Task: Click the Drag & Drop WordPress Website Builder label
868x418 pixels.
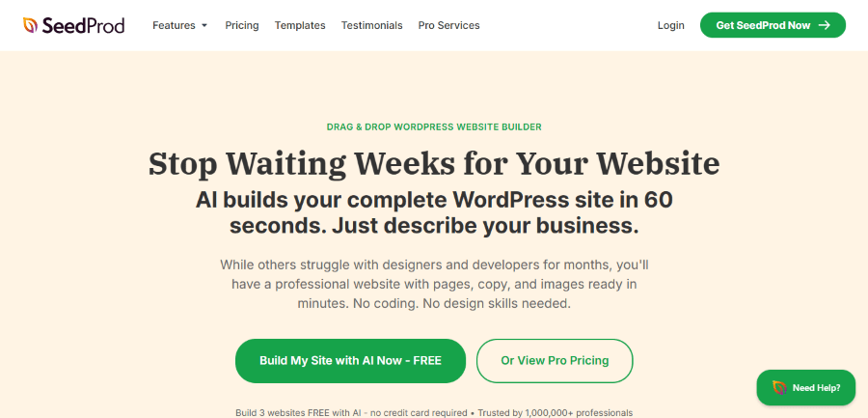Action: pos(434,127)
